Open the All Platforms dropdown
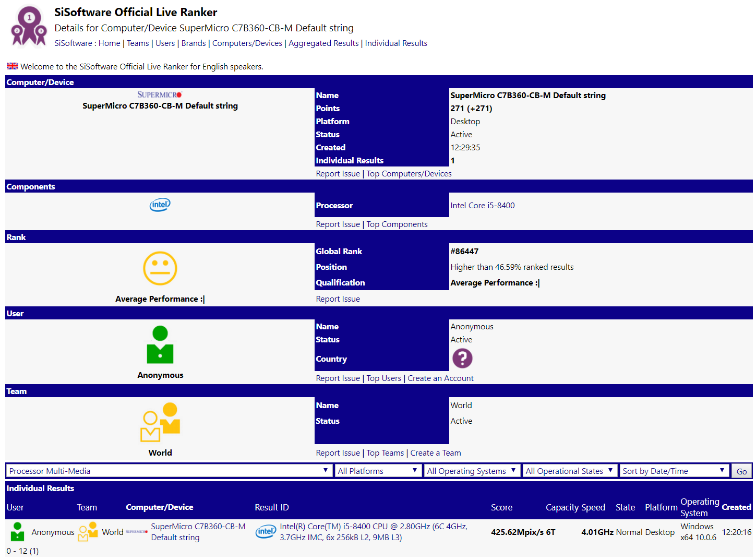This screenshot has width=756, height=560. point(378,470)
